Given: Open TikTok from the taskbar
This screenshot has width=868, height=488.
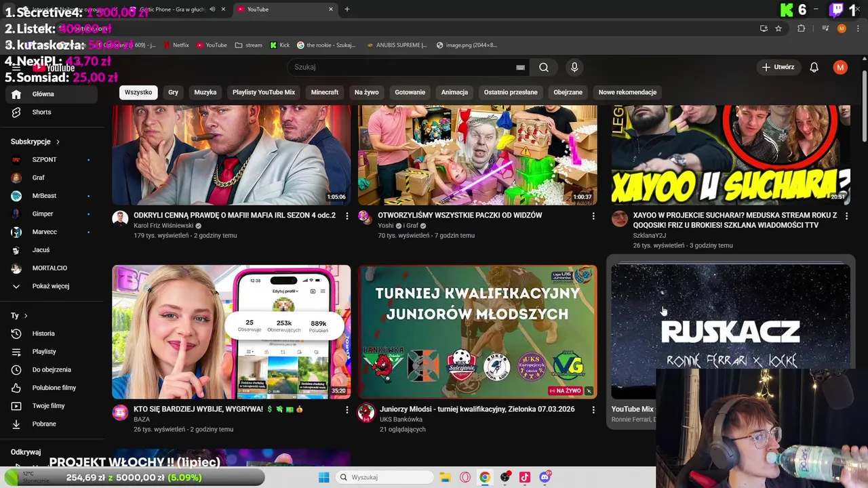Looking at the screenshot, I should pyautogui.click(x=525, y=477).
